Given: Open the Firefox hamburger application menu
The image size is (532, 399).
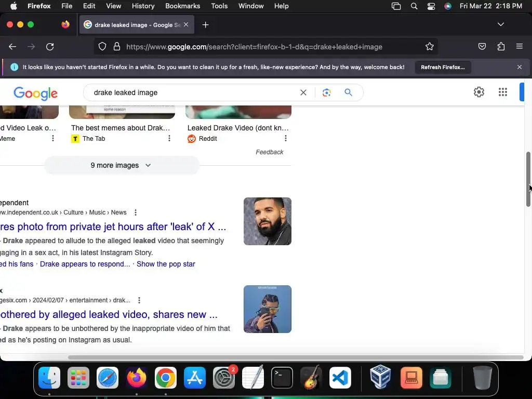Looking at the screenshot, I should point(520,46).
